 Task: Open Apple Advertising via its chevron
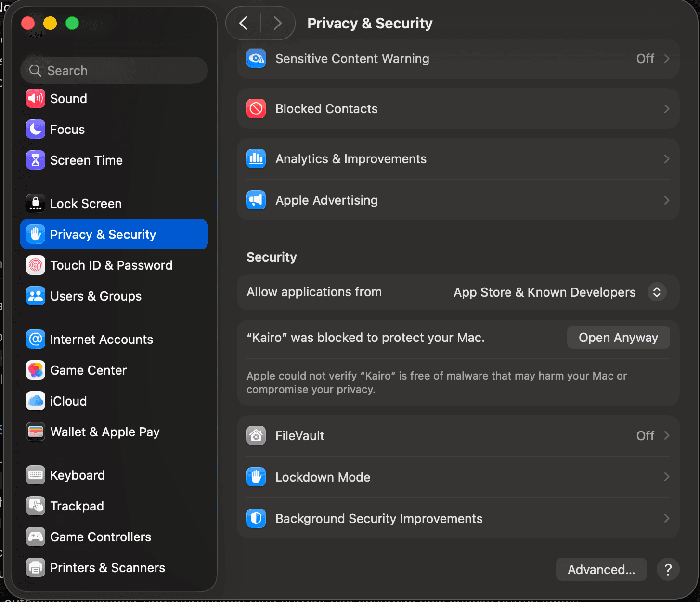point(667,200)
